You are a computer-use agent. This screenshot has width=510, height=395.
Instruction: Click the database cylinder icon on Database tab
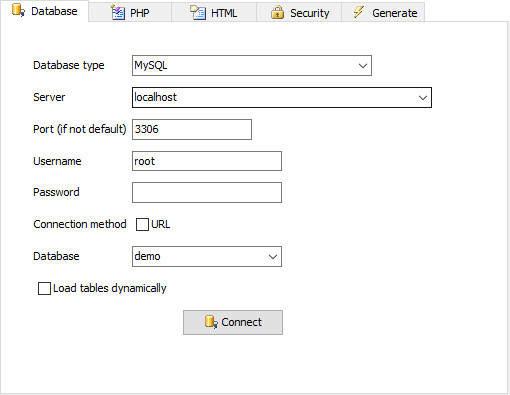[x=18, y=10]
